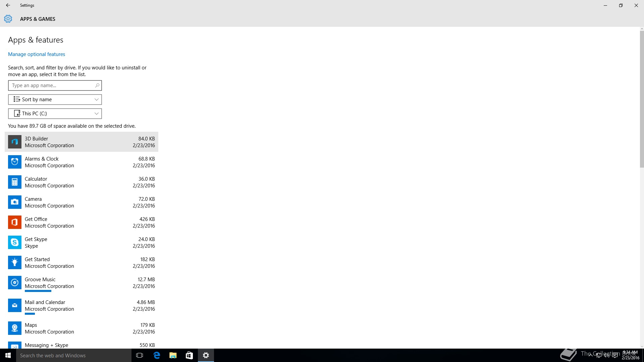The width and height of the screenshot is (644, 362).
Task: Click the search magnifier icon in app name box
Action: pos(97,85)
